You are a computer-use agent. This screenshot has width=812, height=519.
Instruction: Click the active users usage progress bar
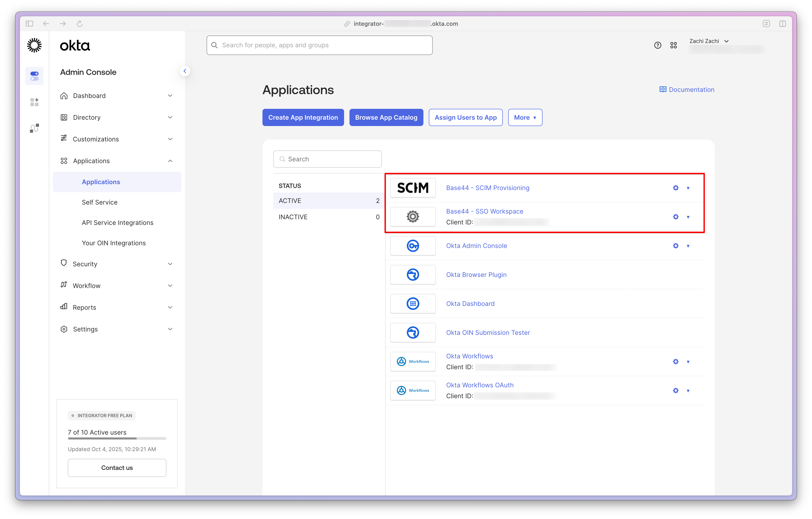pos(117,438)
